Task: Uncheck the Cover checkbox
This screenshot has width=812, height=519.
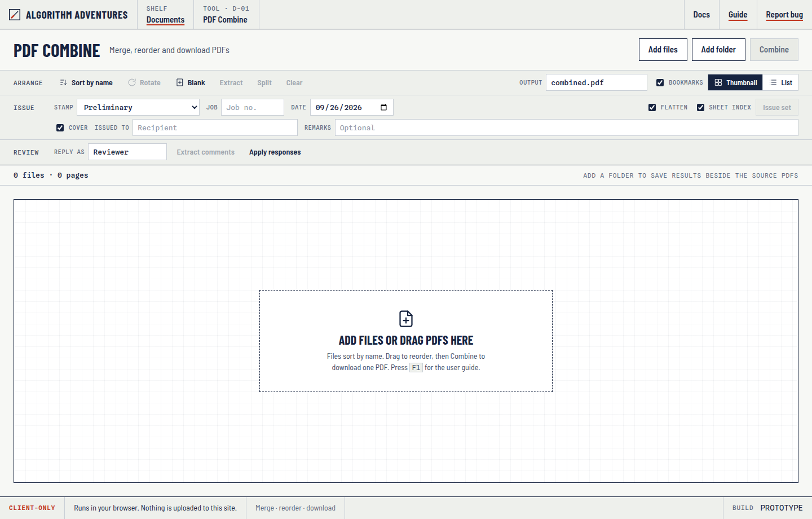Action: tap(60, 127)
